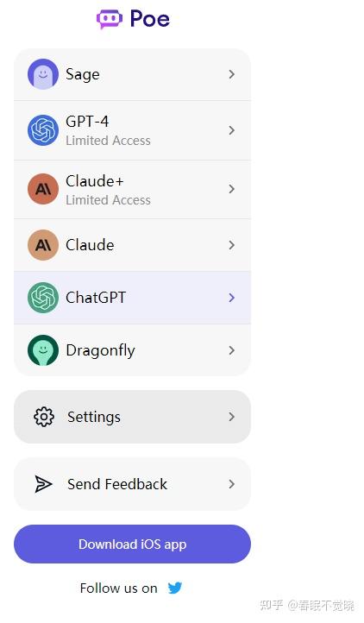The image size is (364, 623).
Task: Click the chevron on the Dragonfly row
Action: click(x=232, y=350)
